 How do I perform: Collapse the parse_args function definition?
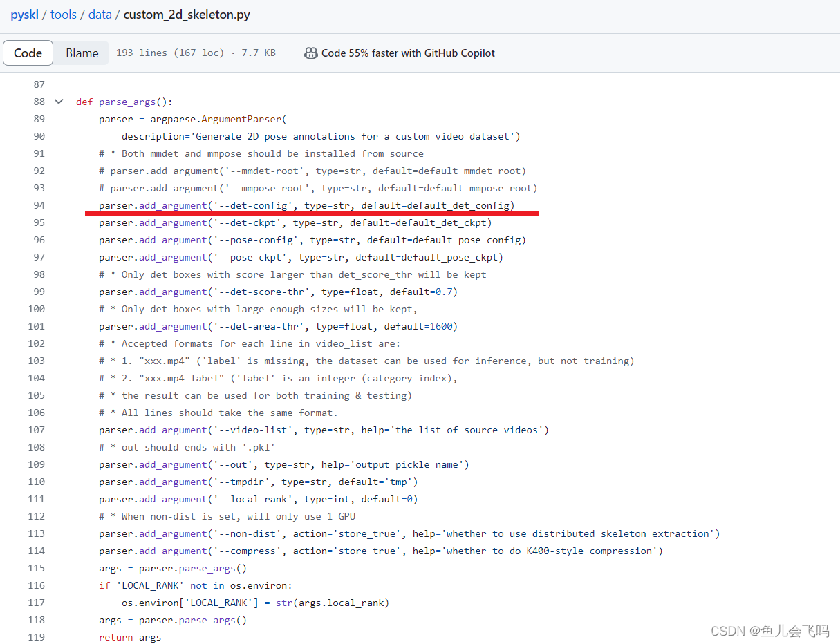click(x=59, y=101)
